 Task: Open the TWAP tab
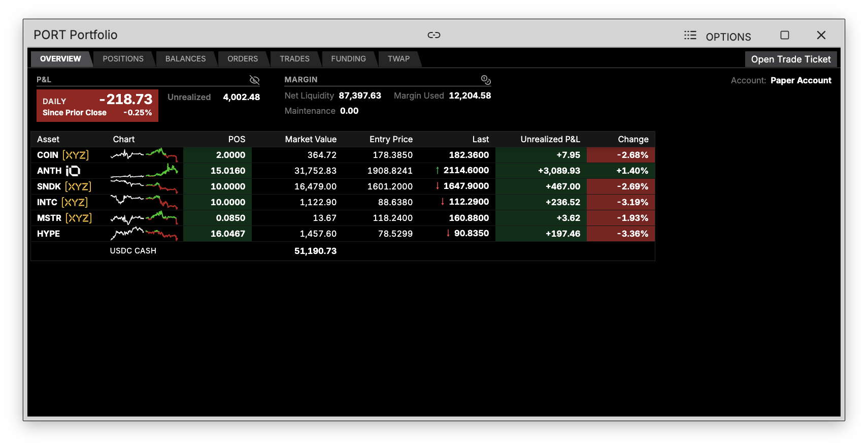(398, 59)
